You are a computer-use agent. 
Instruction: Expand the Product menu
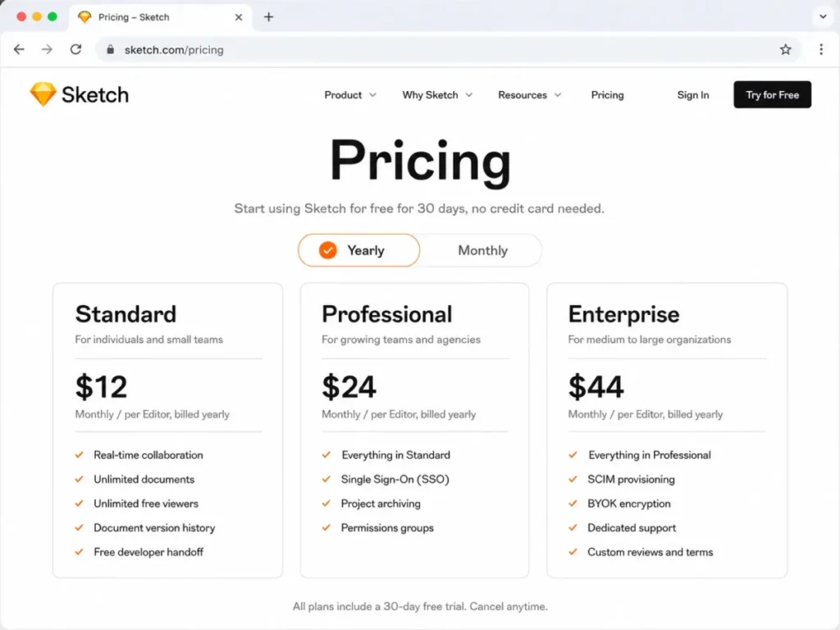pyautogui.click(x=349, y=95)
